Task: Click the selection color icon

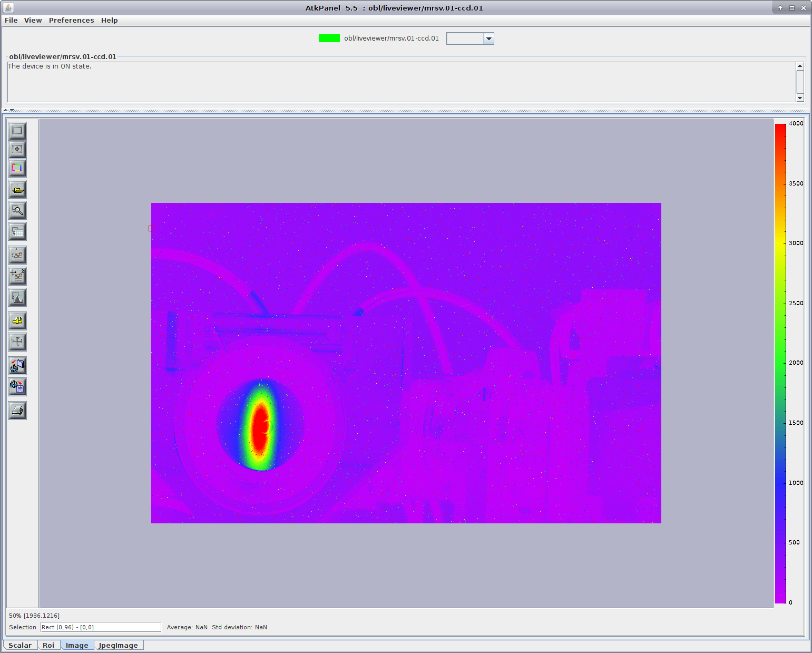Action: coord(17,168)
